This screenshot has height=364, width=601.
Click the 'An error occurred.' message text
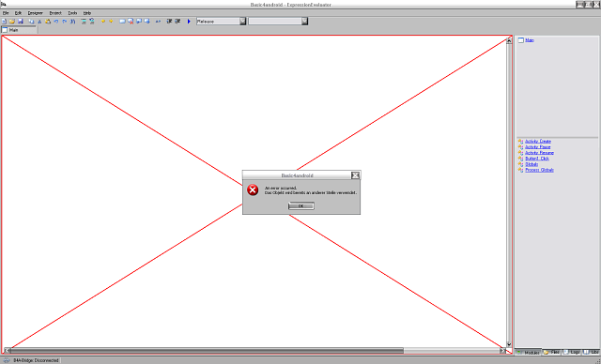(281, 189)
